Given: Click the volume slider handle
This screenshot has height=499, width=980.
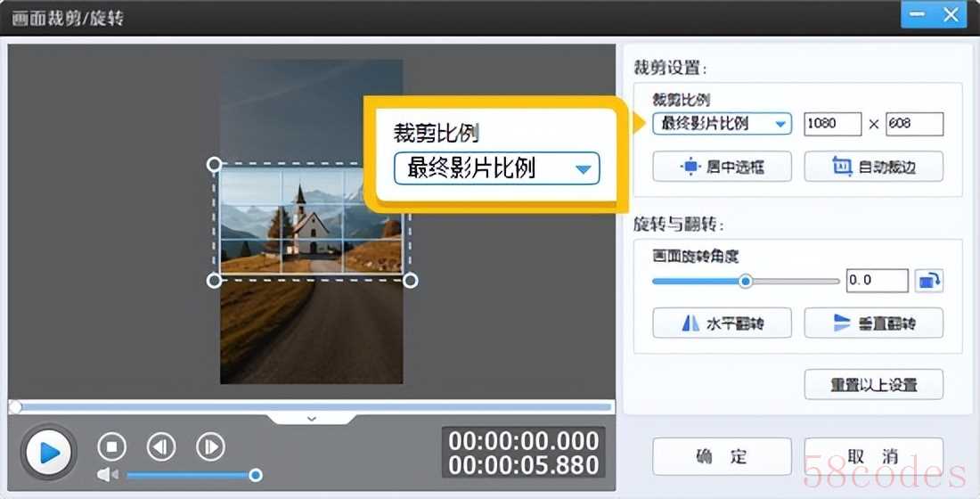Looking at the screenshot, I should click(x=256, y=475).
